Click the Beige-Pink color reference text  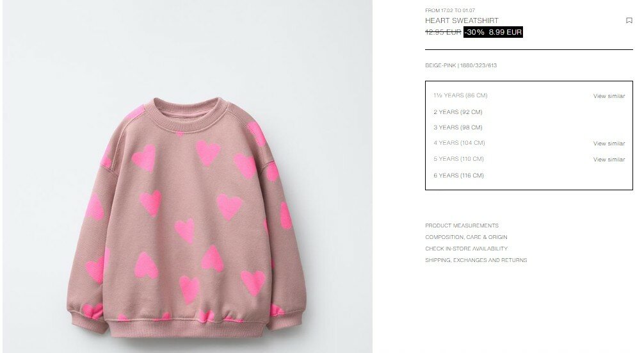click(x=461, y=65)
